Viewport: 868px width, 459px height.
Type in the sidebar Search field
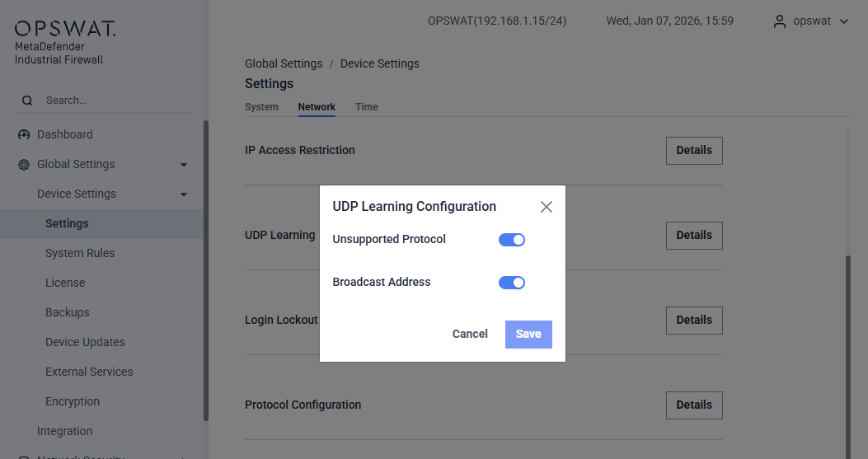pos(115,101)
